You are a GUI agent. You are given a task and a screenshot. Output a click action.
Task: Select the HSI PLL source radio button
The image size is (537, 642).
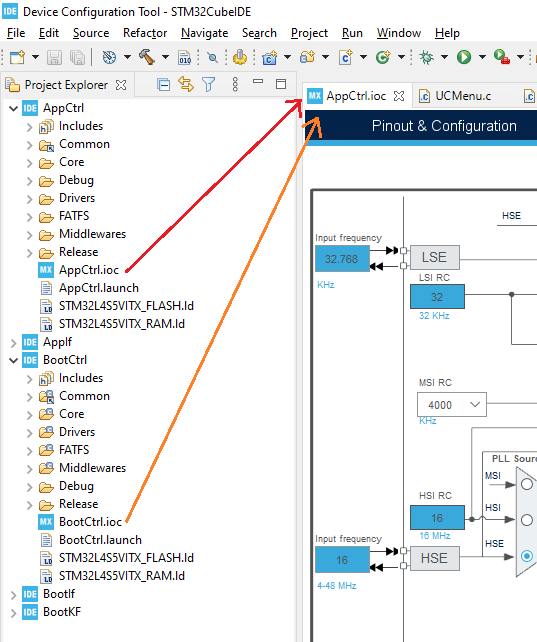[x=527, y=520]
